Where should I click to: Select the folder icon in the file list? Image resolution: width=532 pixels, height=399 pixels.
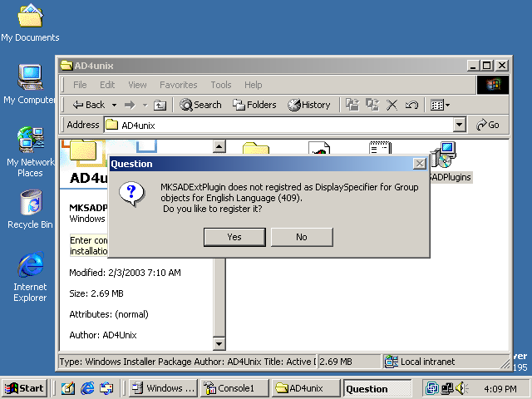256,148
